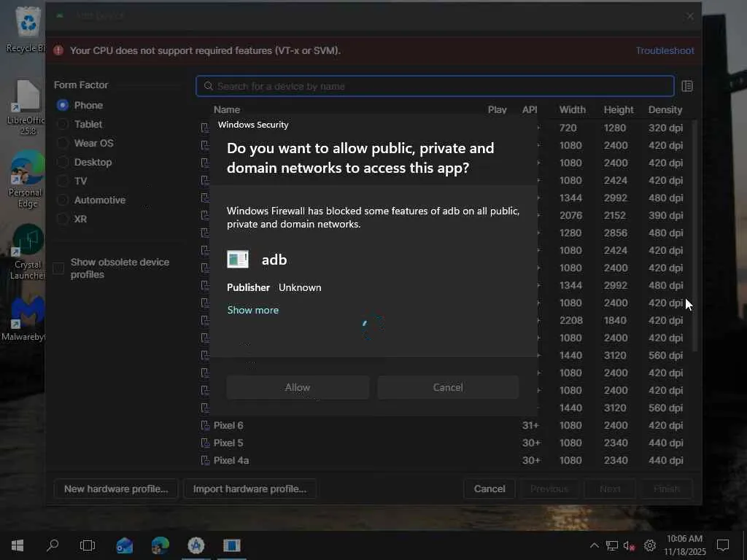This screenshot has height=560, width=747.
Task: Open the Windows Security taskbar item
Action: pyautogui.click(x=232, y=545)
